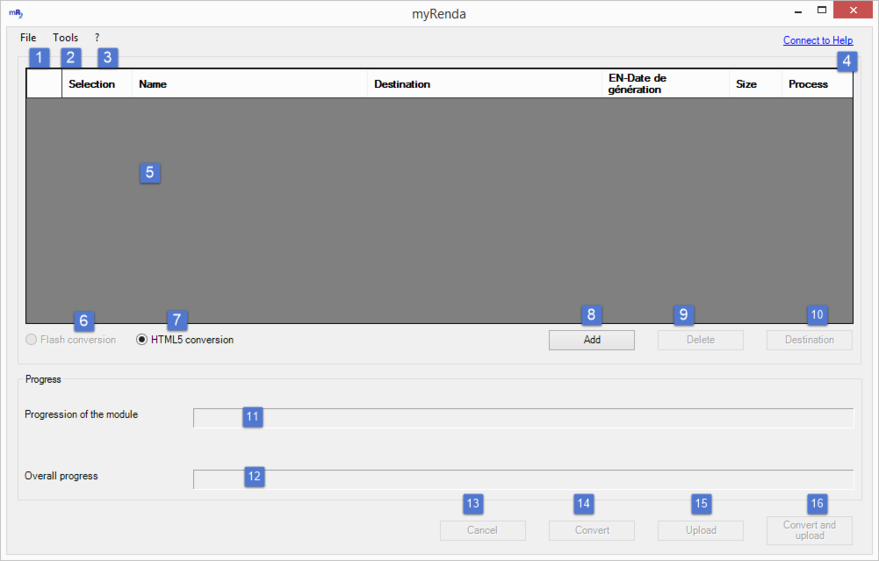Click the Overall progress bar
Screen dimensions: 879x561
523,479
